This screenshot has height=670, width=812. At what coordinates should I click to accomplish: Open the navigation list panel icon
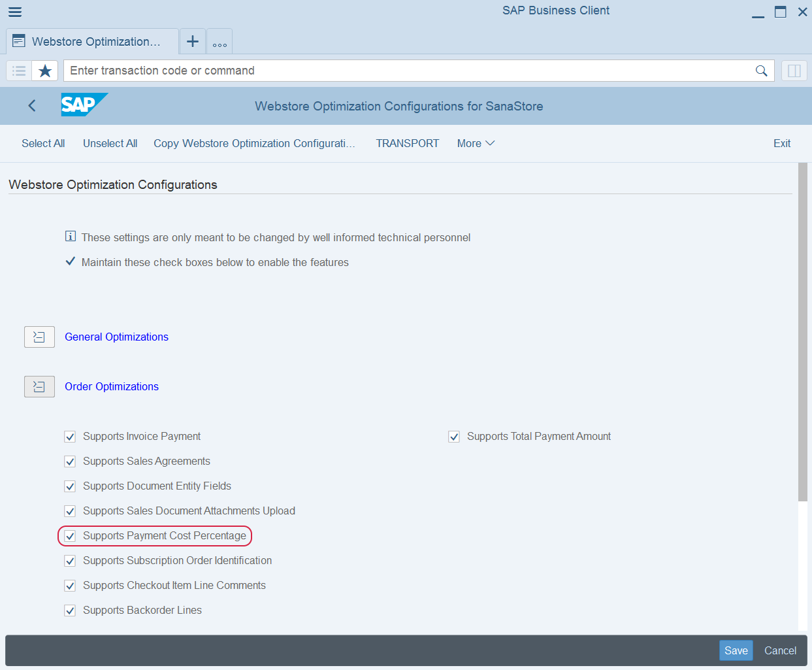[19, 71]
